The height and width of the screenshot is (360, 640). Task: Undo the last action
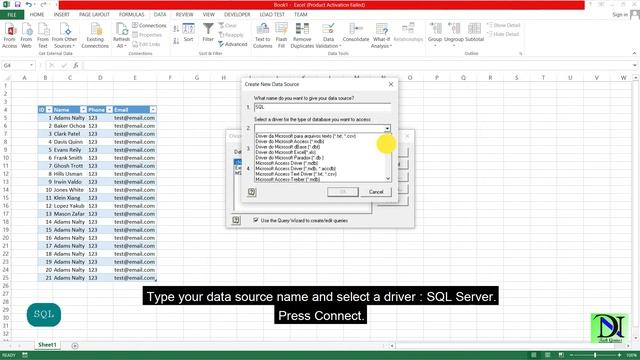29,4
